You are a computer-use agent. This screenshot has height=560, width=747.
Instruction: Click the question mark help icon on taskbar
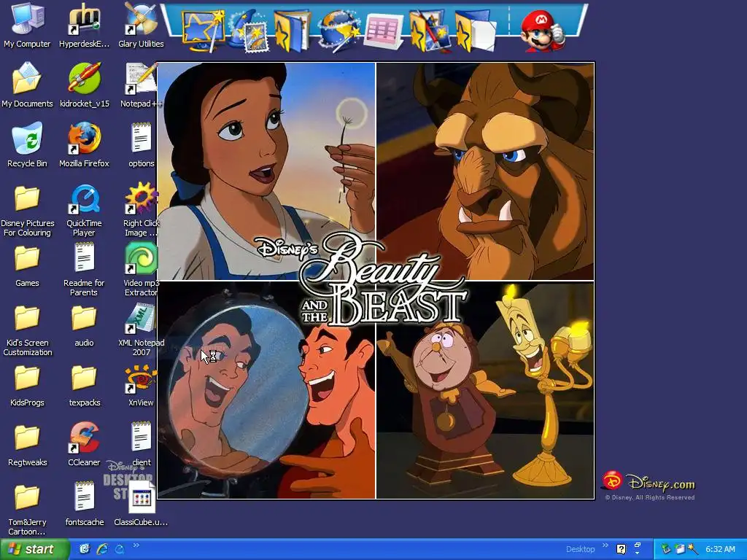(621, 549)
